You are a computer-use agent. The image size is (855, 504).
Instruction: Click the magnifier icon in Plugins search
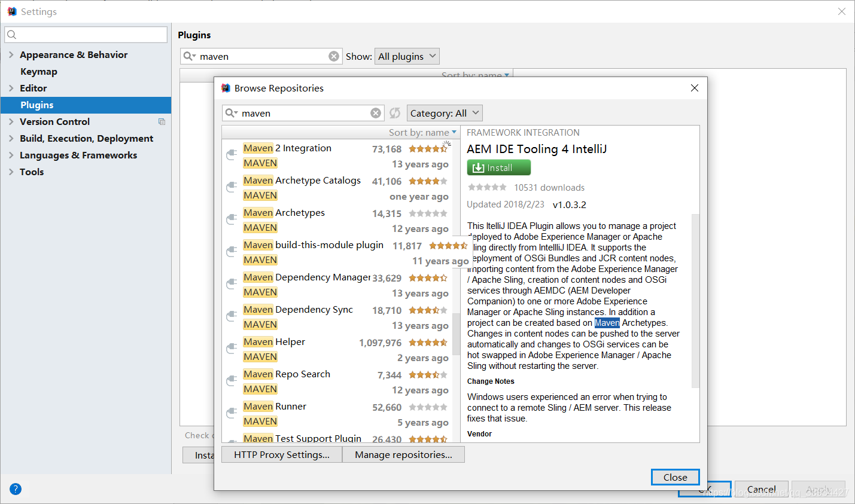click(x=190, y=56)
